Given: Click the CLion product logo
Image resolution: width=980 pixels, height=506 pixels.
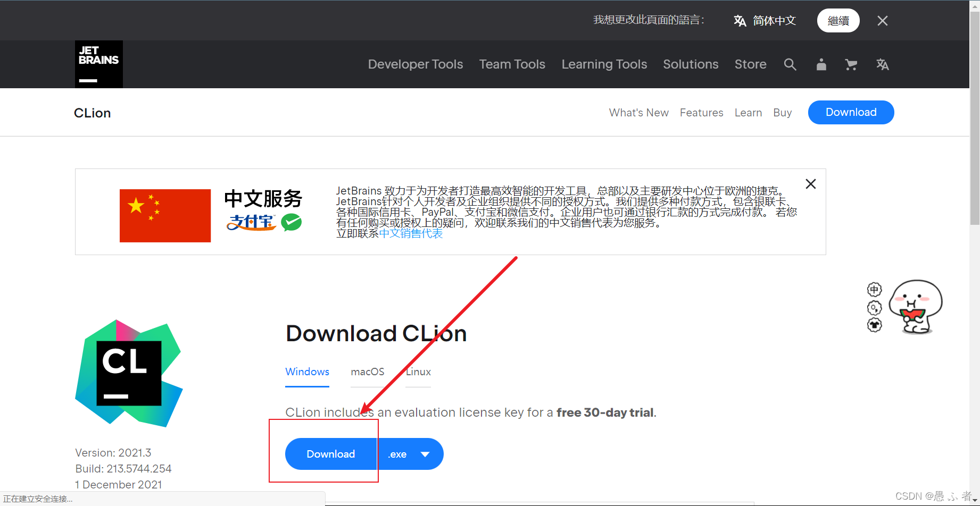Looking at the screenshot, I should [129, 373].
